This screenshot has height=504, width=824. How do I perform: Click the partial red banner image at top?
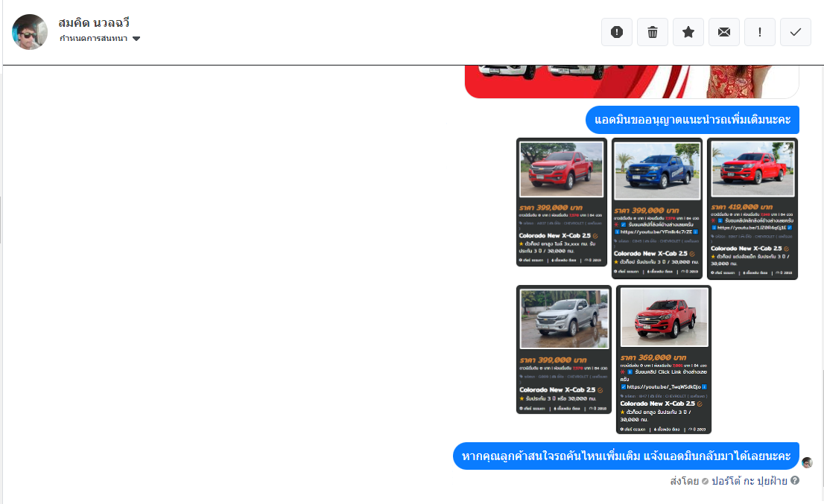click(x=632, y=82)
